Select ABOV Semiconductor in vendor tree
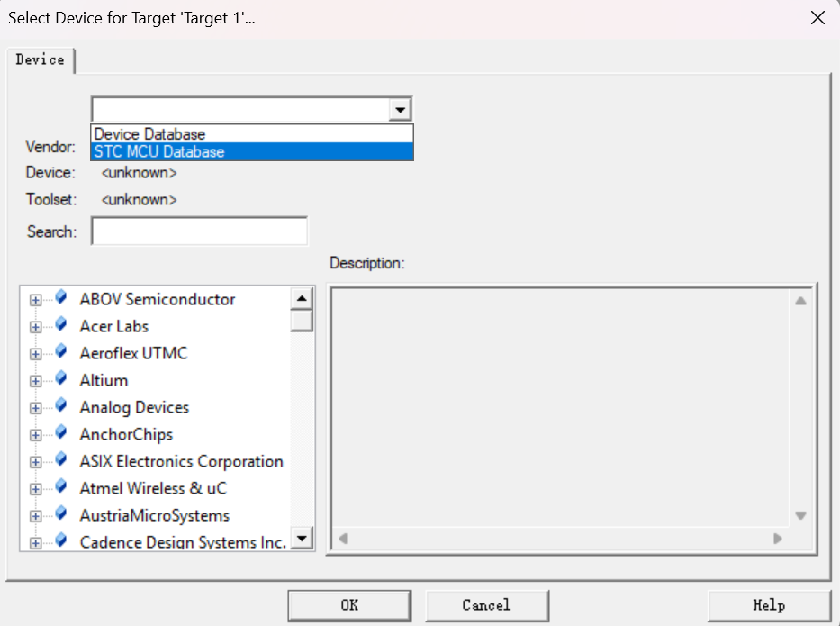Image resolution: width=840 pixels, height=626 pixels. [158, 299]
